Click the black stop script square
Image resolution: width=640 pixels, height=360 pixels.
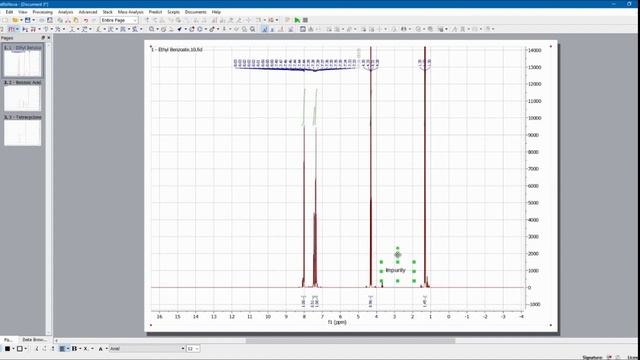(305, 20)
